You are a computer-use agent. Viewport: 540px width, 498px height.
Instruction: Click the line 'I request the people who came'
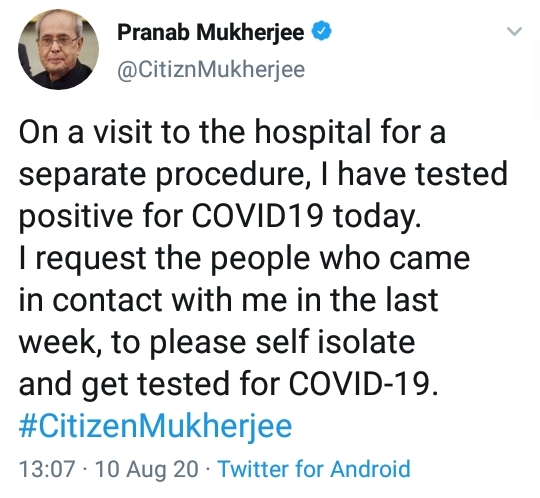tap(245, 258)
